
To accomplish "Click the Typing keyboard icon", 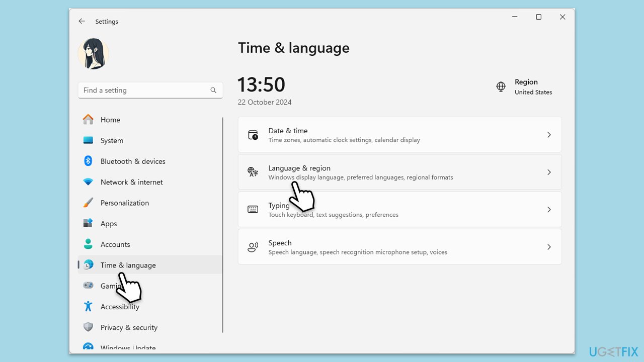I will (253, 209).
